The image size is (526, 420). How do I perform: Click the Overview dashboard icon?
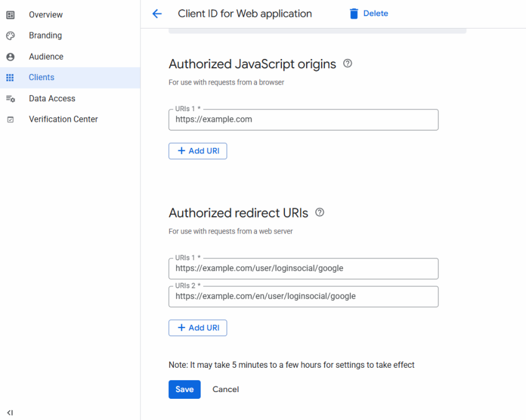click(x=10, y=15)
